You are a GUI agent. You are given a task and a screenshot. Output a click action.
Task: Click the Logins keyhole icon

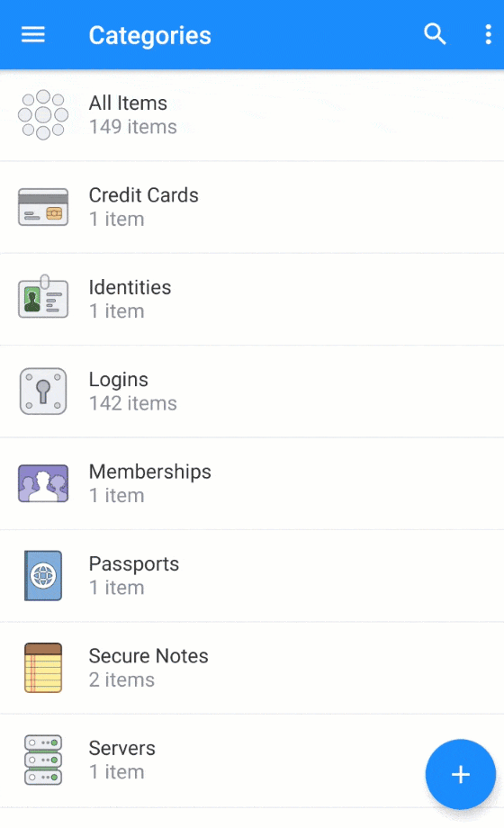[43, 391]
